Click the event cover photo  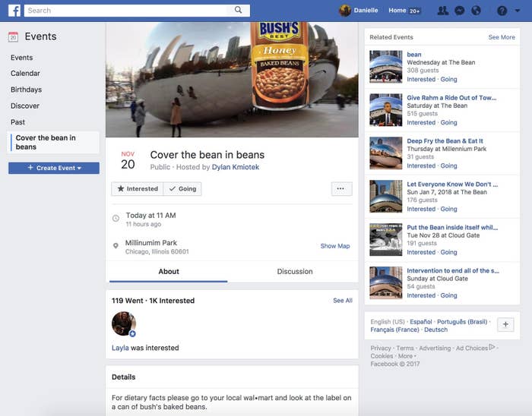point(232,80)
